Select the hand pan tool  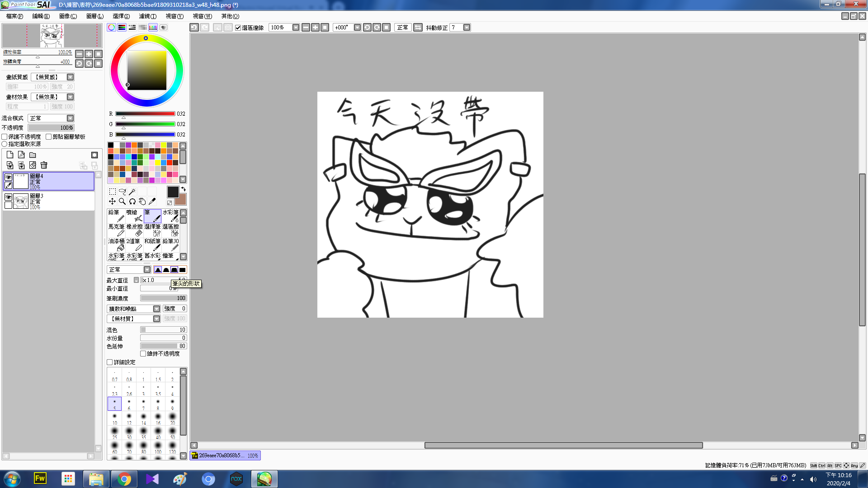142,202
